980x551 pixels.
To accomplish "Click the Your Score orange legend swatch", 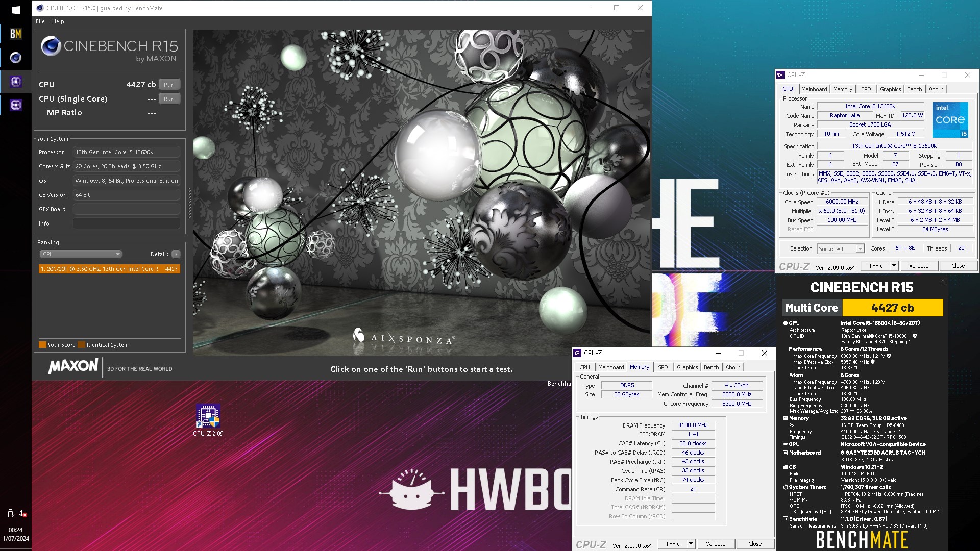I will pos(42,345).
